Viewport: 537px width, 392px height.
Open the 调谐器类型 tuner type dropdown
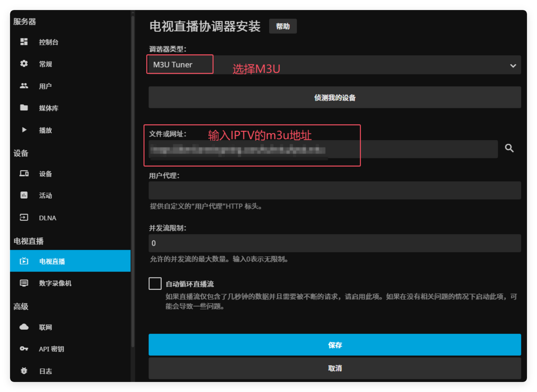click(513, 65)
